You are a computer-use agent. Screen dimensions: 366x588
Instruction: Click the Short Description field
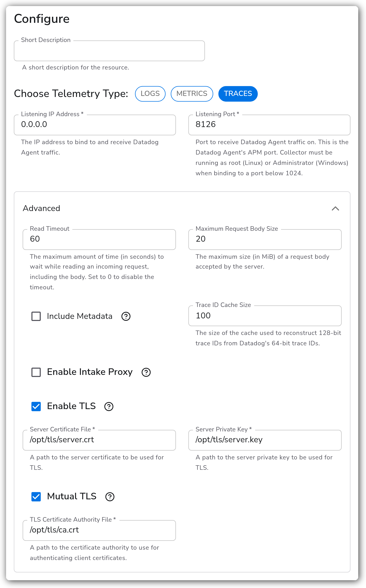coord(109,51)
